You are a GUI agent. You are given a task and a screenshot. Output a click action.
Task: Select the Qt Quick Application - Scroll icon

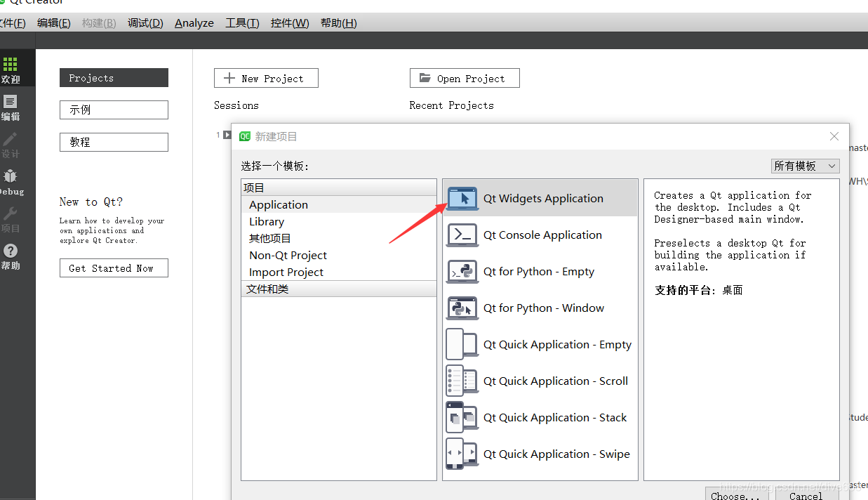462,381
